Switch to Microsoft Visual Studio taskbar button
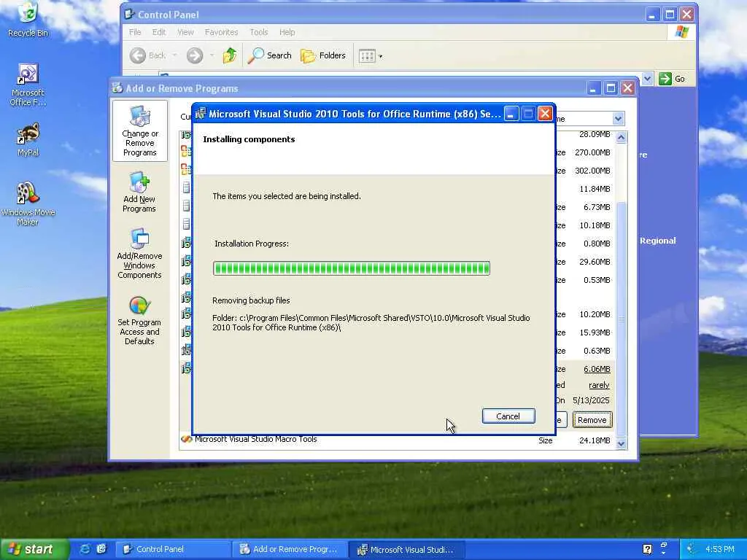The height and width of the screenshot is (560, 747). tap(406, 549)
